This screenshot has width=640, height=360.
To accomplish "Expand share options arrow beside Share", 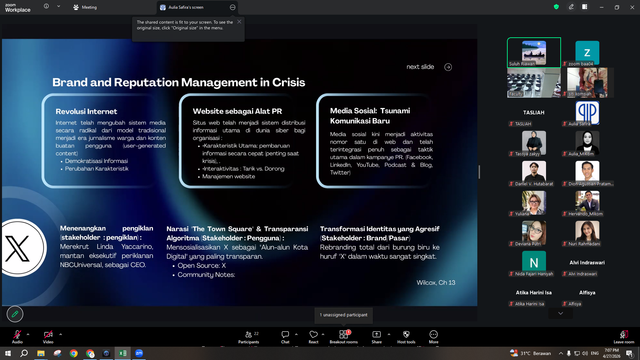I will coord(389,334).
